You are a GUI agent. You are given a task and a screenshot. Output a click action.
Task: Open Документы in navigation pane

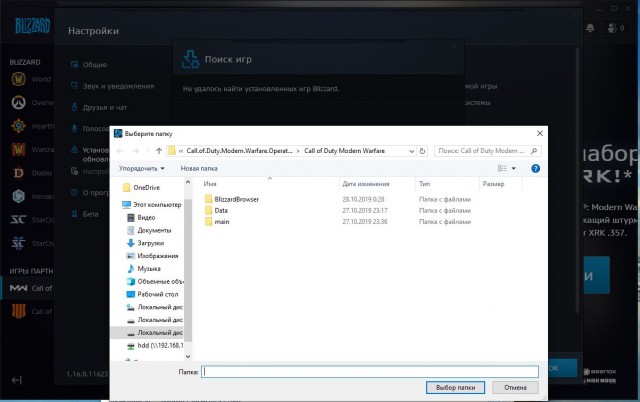point(149,230)
